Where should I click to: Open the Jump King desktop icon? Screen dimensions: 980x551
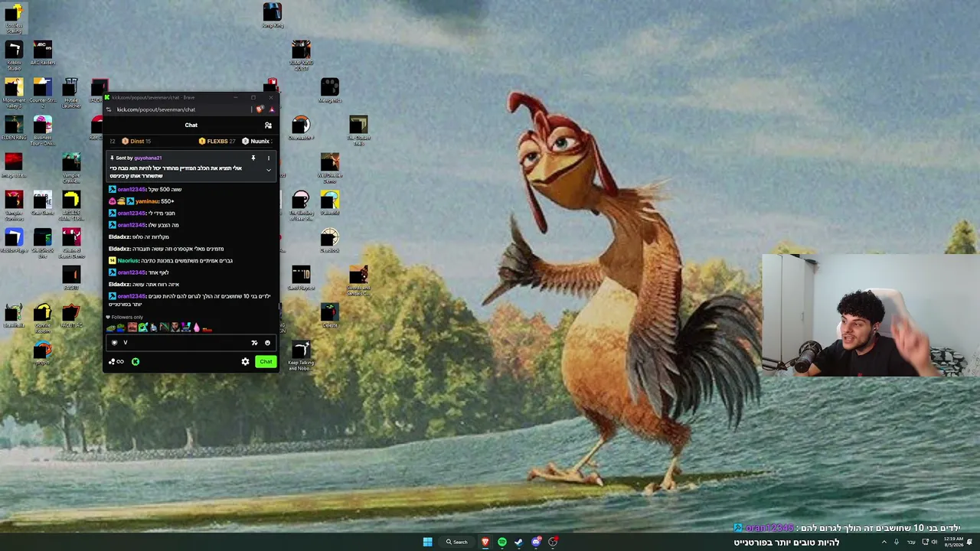click(x=273, y=15)
